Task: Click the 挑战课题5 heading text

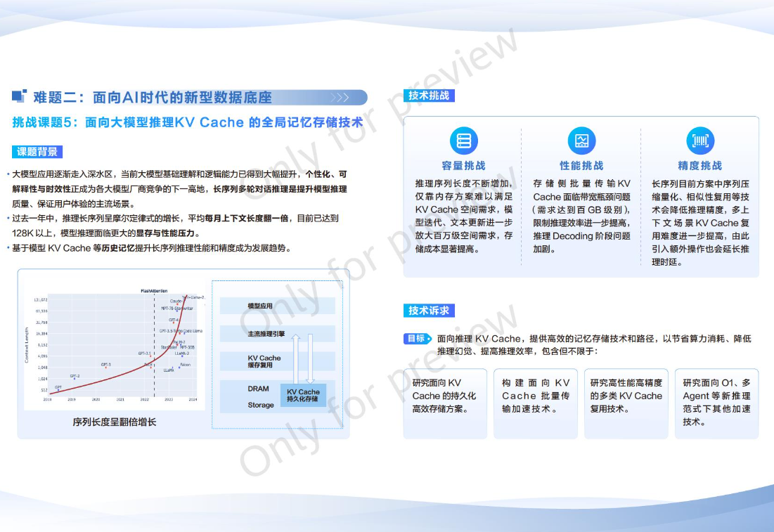Action: pyautogui.click(x=188, y=122)
